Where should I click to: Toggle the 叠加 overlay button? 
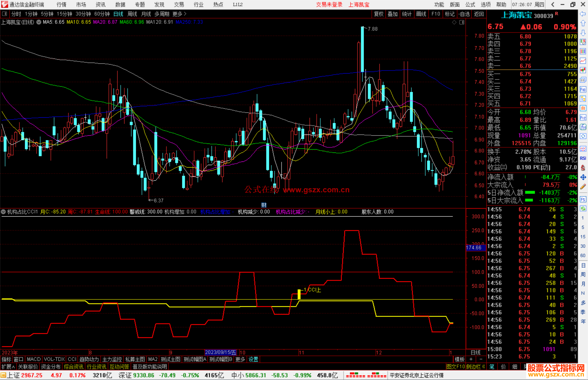(393, 14)
